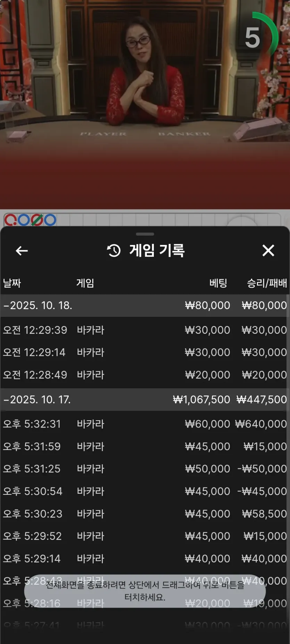Viewport: 290px width, 644px height.
Task: View the 오후 5:30:54 losing round
Action: (x=145, y=491)
